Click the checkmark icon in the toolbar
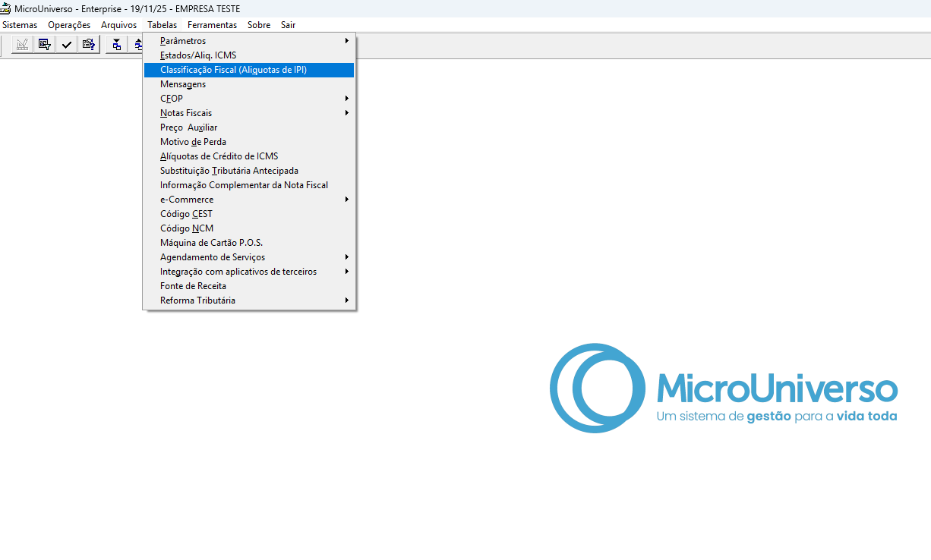Screen dimensions: 931x560 [67, 45]
